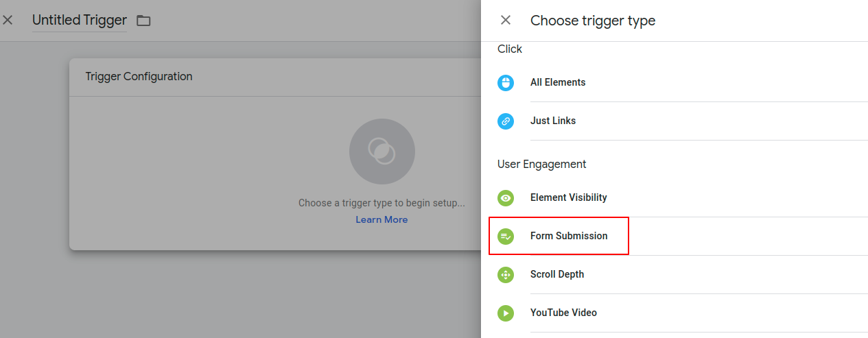The image size is (868, 338).
Task: Close the Choose trigger type panel
Action: pos(506,21)
